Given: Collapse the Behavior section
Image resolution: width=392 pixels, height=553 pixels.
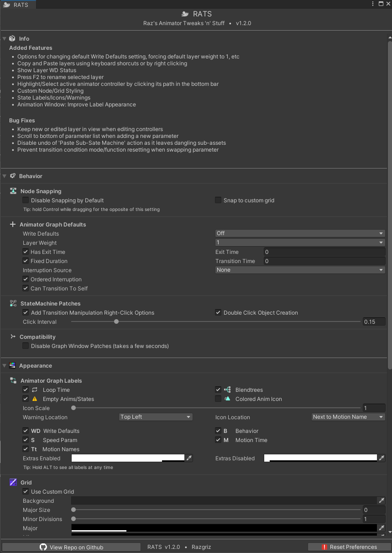Looking at the screenshot, I should click(5, 176).
